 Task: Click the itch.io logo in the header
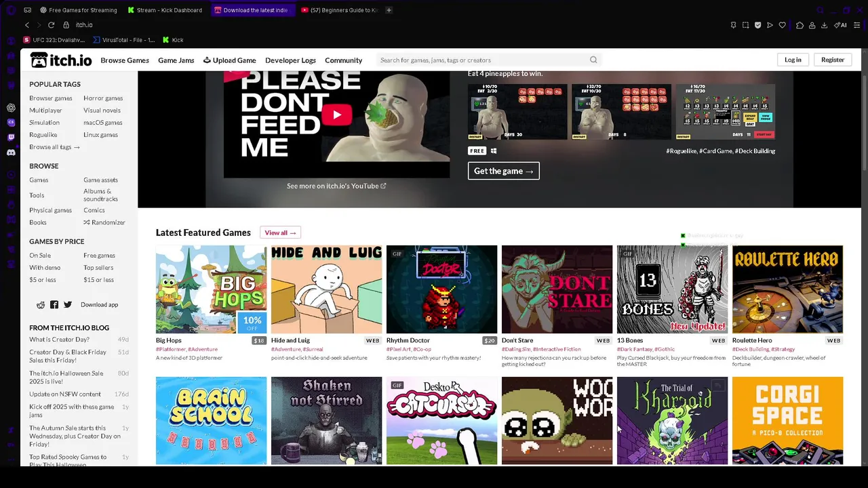[x=61, y=60]
